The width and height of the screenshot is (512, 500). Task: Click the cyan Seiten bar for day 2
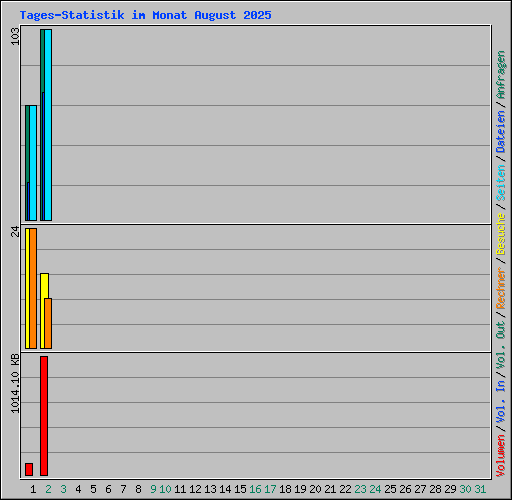48,125
